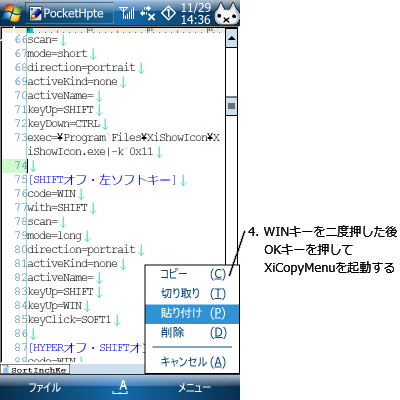Open the data connection arrows icon
Image resolution: width=400 pixels, height=400 pixels.
[x=147, y=13]
